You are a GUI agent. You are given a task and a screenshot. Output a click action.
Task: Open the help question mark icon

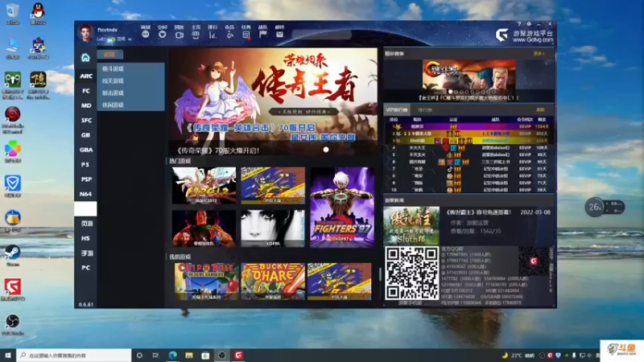[x=518, y=24]
